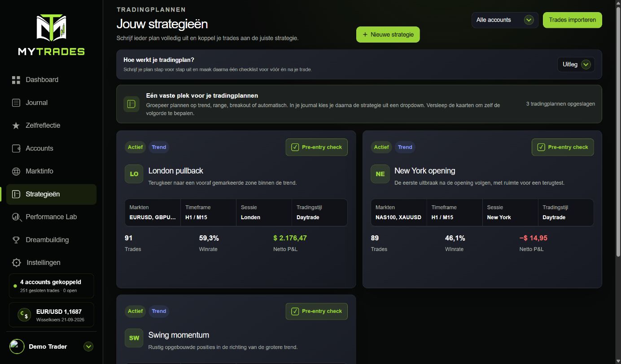Open the Alle accounts dropdown
This screenshot has height=364, width=621.
(505, 20)
